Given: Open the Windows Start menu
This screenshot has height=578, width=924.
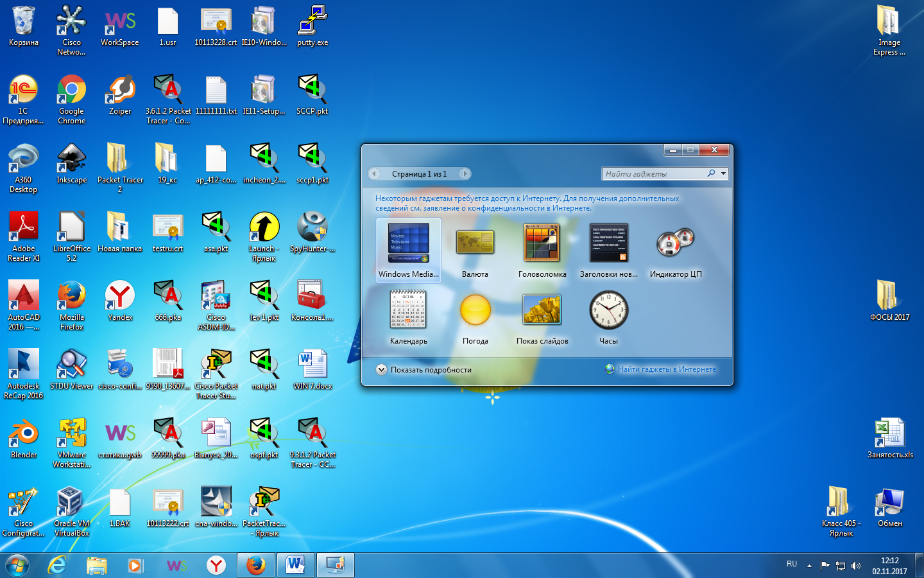Looking at the screenshot, I should 17,565.
